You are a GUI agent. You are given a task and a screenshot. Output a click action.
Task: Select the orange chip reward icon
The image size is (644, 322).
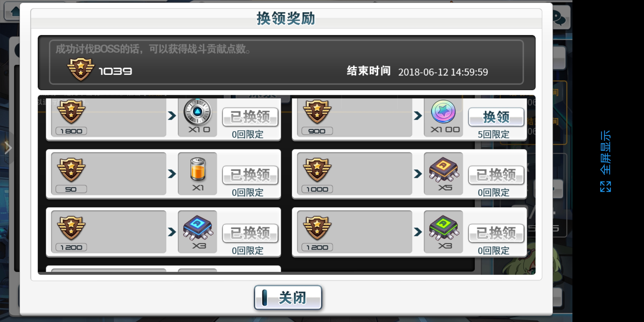444,169
